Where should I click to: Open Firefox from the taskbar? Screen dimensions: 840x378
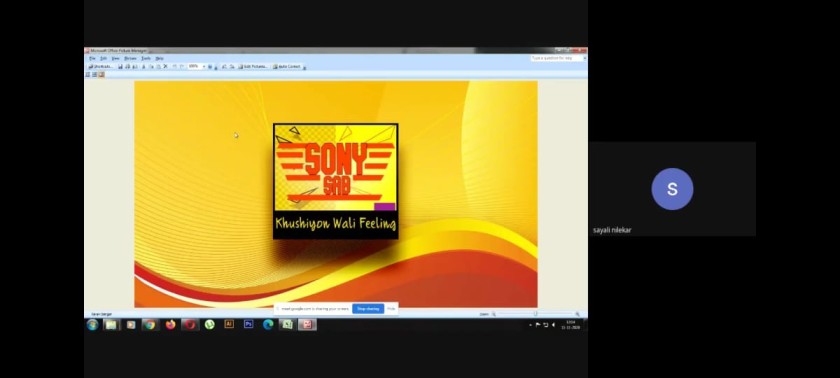[x=170, y=324]
